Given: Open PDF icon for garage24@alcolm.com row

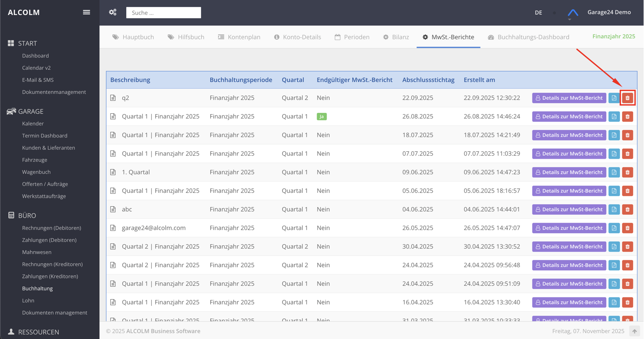Looking at the screenshot, I should pyautogui.click(x=614, y=228).
